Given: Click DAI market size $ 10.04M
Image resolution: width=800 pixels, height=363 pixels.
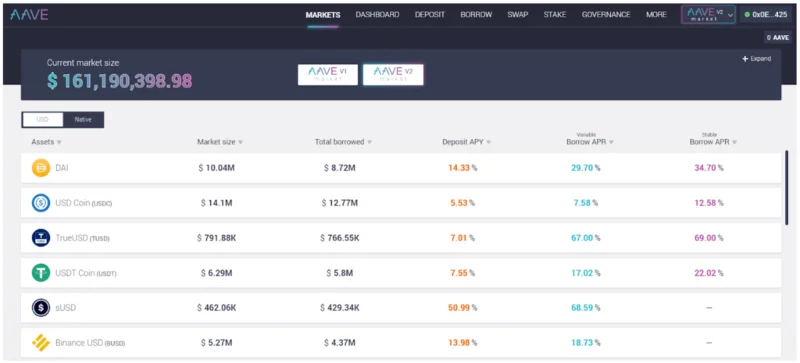Looking at the screenshot, I should coord(216,168).
